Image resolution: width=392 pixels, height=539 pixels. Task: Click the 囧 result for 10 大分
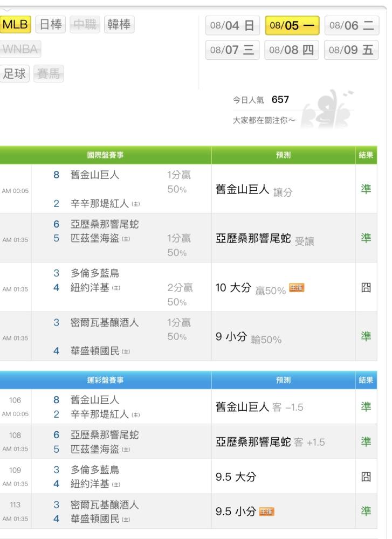tap(366, 287)
